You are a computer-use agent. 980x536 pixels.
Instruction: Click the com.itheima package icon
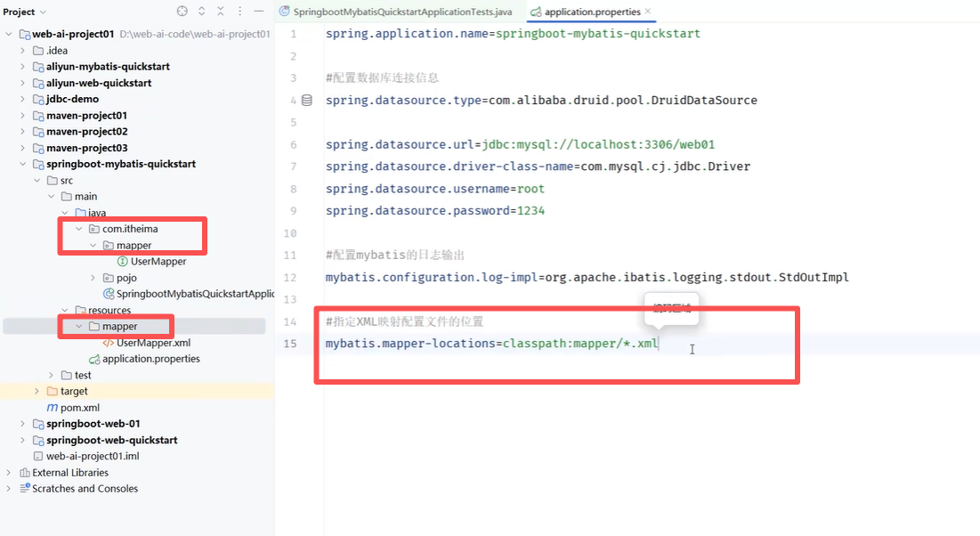click(x=94, y=229)
